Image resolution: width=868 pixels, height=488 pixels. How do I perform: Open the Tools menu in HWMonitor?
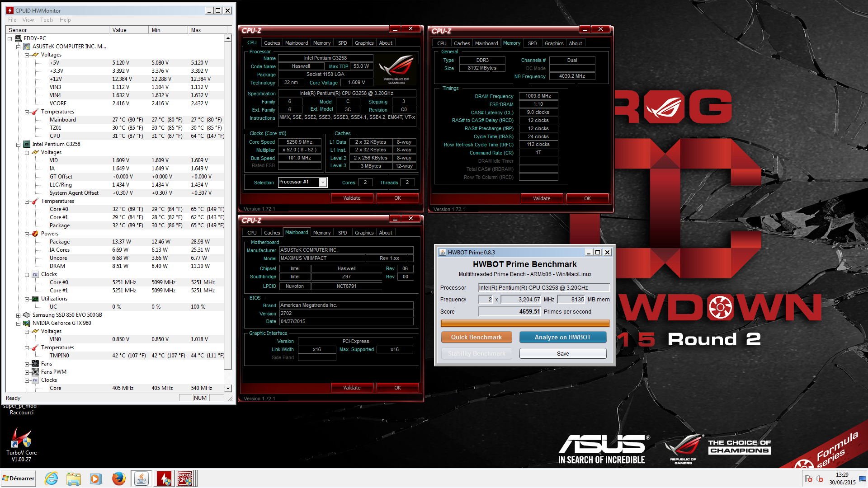[x=47, y=20]
